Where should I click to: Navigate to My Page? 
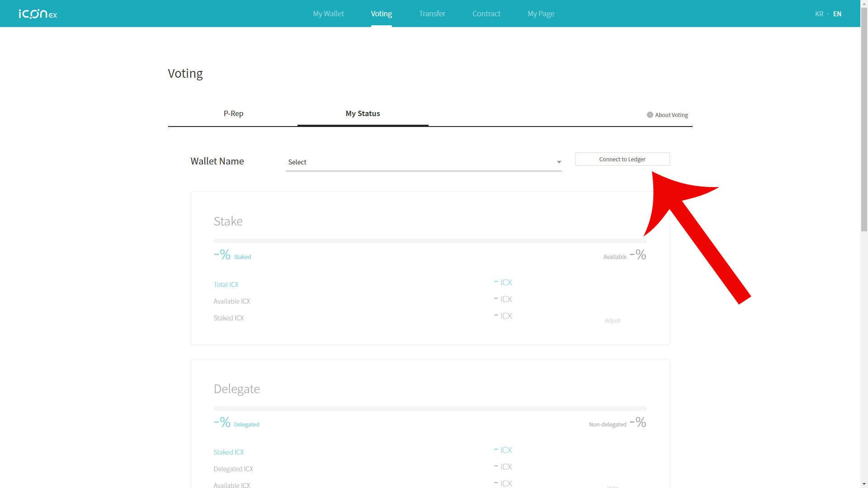coord(541,14)
